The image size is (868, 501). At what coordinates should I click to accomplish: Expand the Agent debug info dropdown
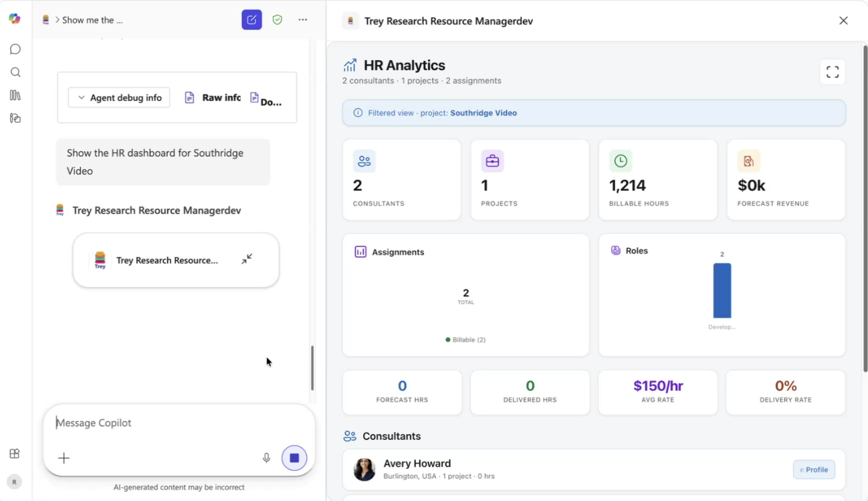tap(119, 98)
